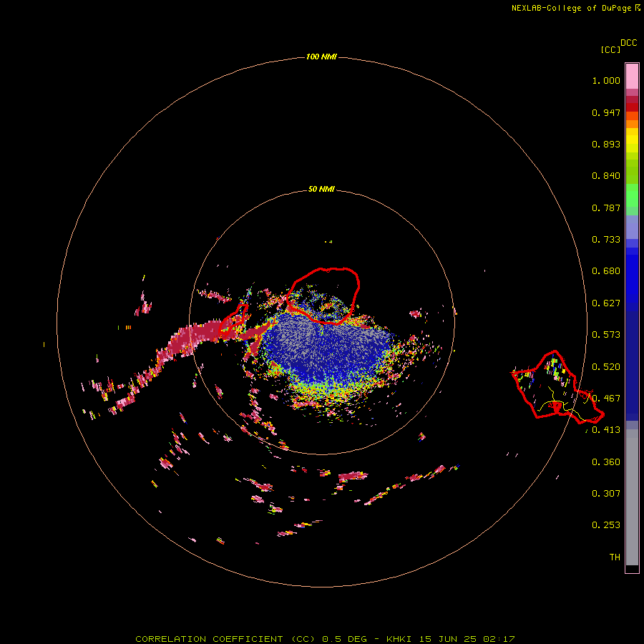Click the TH threshold label

(x=615, y=557)
